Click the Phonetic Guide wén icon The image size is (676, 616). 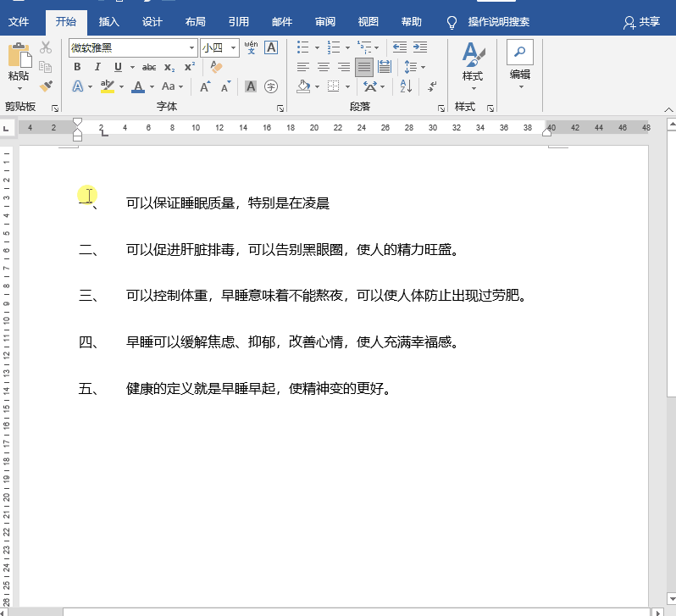click(251, 47)
